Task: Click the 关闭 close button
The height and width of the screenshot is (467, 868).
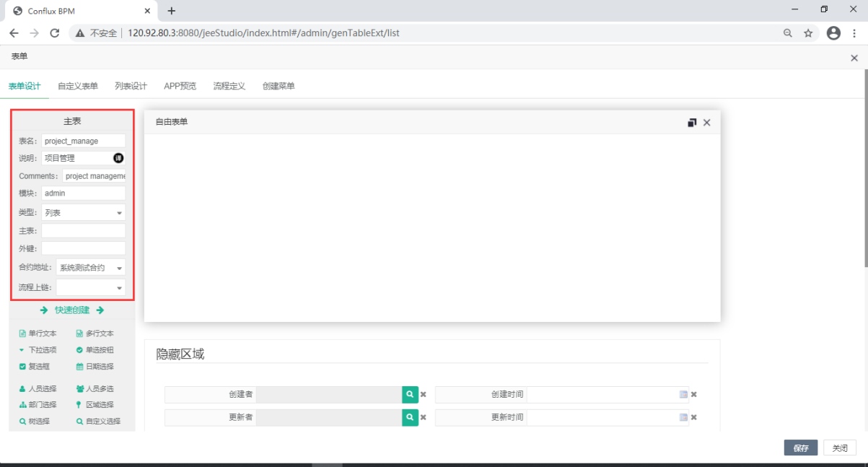Action: click(840, 448)
